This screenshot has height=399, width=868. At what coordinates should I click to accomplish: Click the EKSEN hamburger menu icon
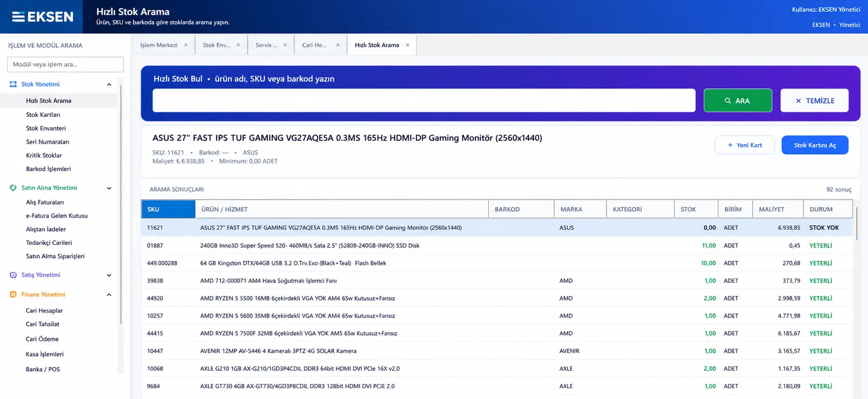click(18, 17)
